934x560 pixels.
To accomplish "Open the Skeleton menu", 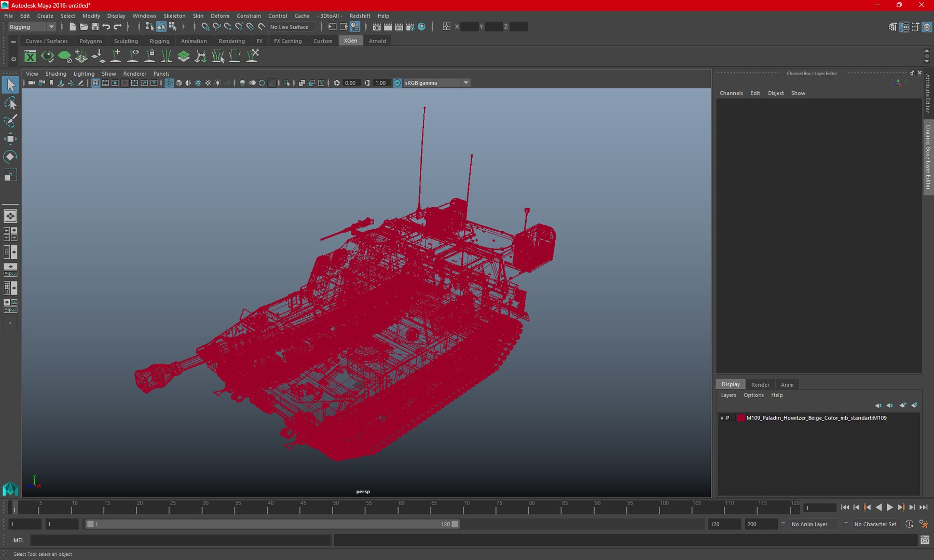I will tap(174, 16).
